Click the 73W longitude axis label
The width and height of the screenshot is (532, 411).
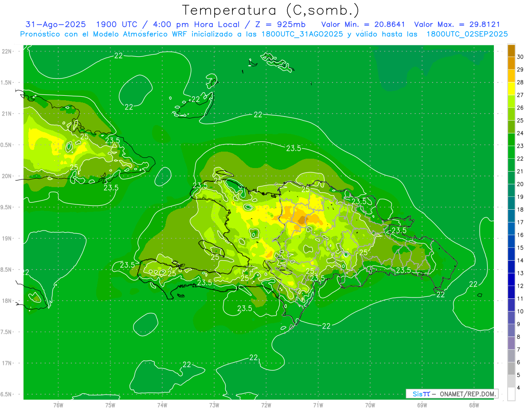214,405
